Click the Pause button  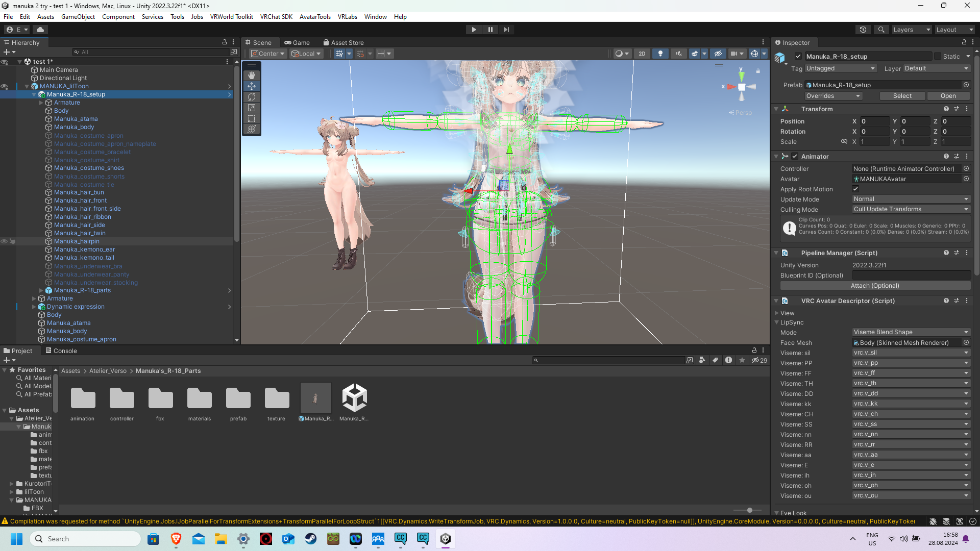tap(490, 30)
